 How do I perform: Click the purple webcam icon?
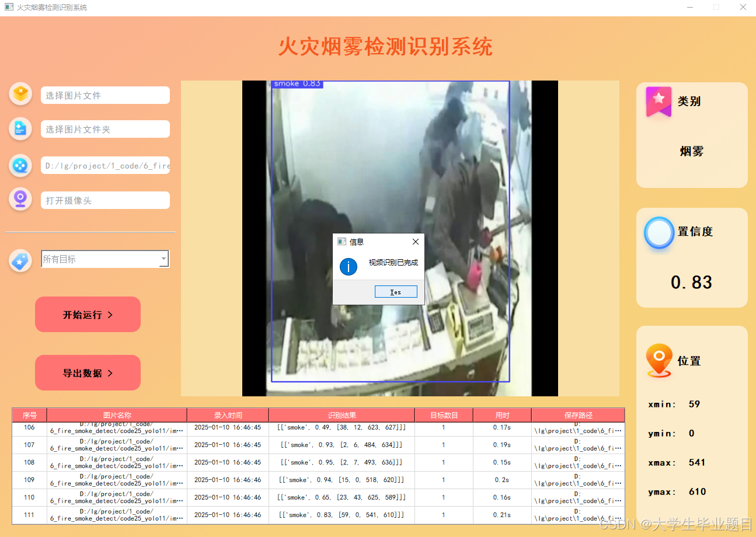tap(20, 200)
